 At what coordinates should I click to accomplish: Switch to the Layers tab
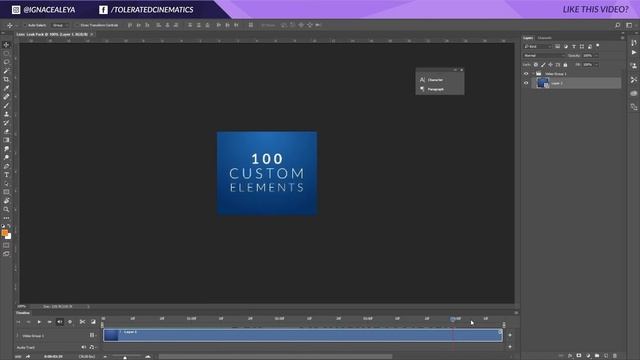pyautogui.click(x=528, y=38)
